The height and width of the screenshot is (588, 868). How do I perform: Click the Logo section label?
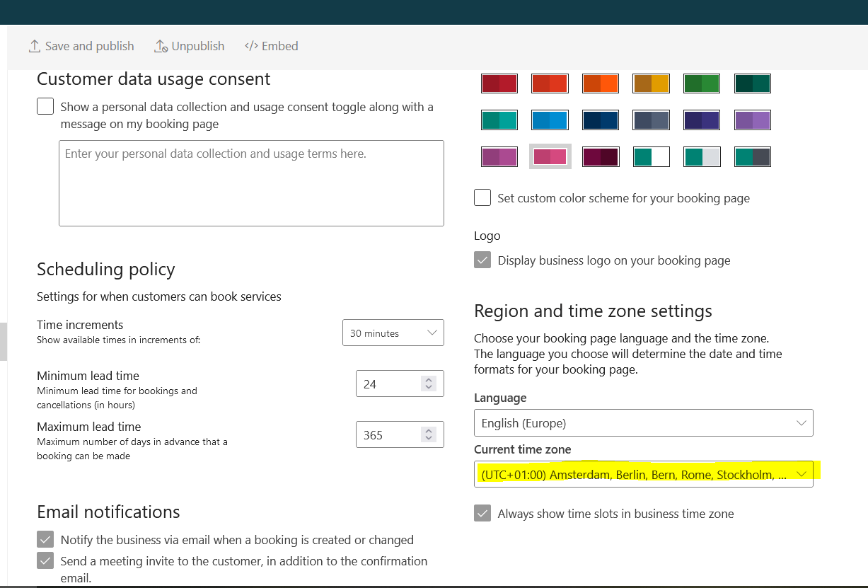click(x=487, y=236)
